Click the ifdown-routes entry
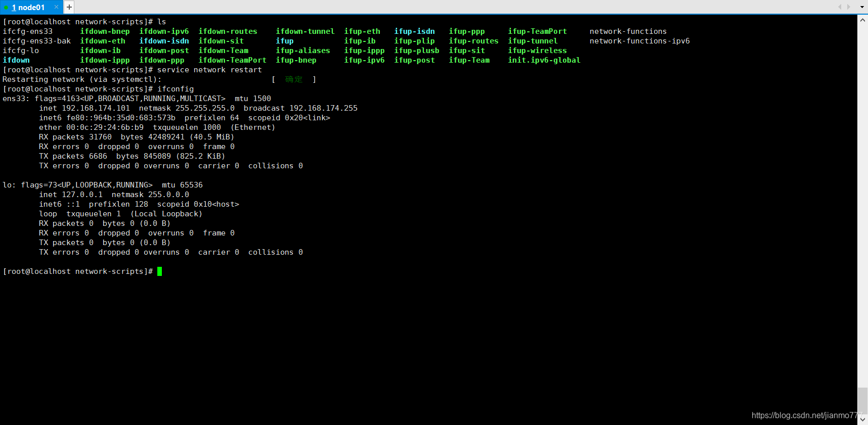Image resolution: width=868 pixels, height=425 pixels. 228,31
